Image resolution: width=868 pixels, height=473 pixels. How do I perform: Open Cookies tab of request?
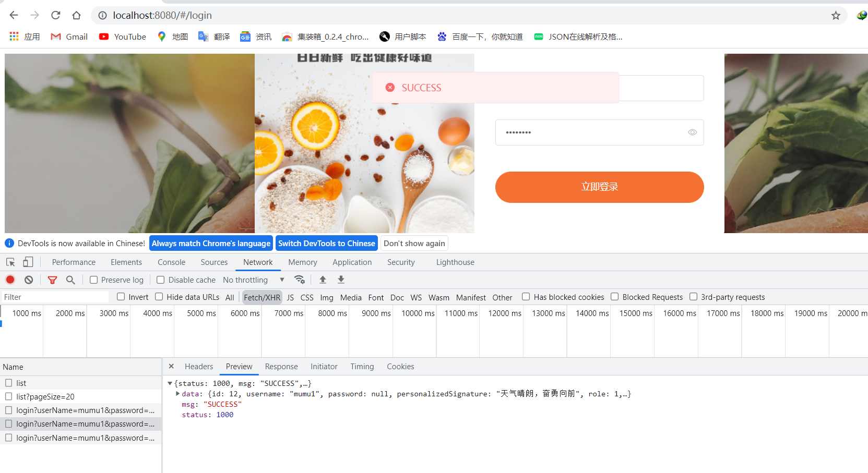pos(400,367)
